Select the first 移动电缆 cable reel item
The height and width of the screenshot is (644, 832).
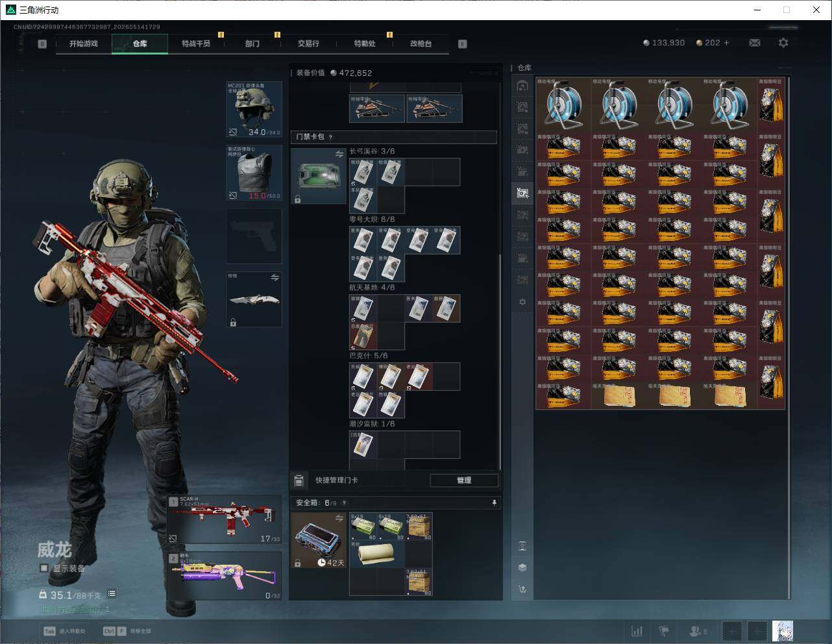click(563, 105)
